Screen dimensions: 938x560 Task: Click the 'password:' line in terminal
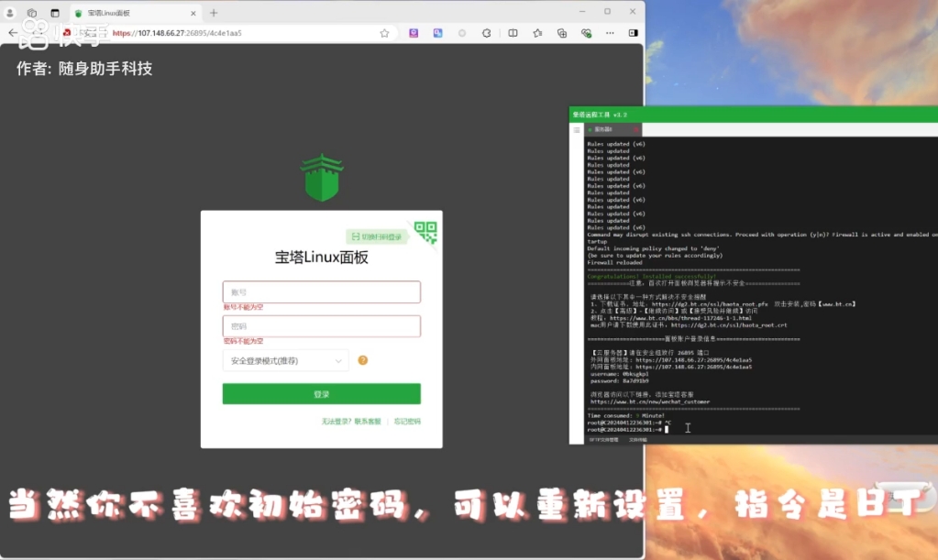point(619,380)
